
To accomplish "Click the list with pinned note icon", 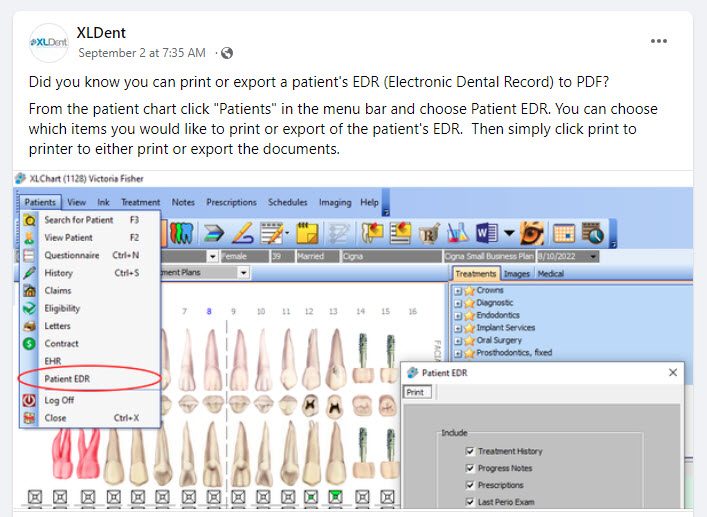I will click(x=400, y=233).
